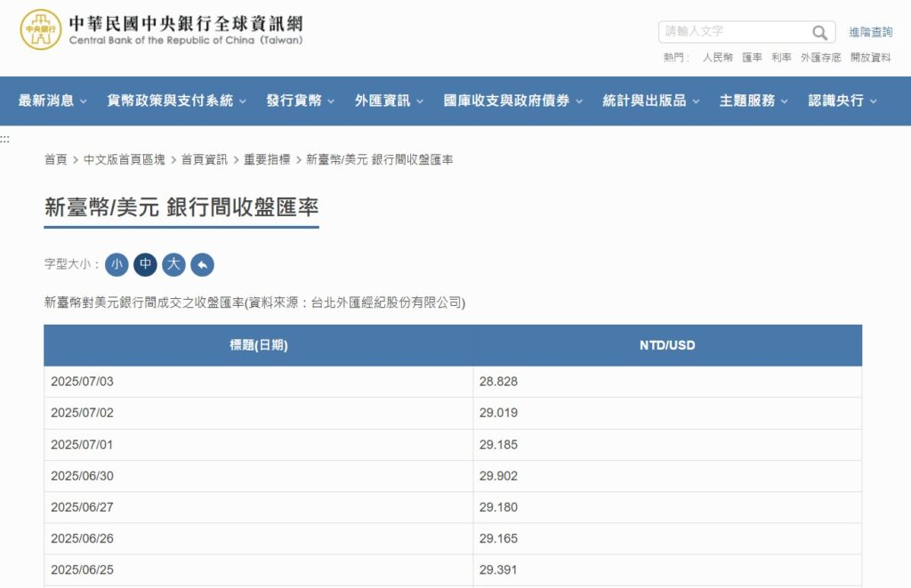The image size is (911, 588).
Task: Open 重要指標 breadcrumb link
Action: [267, 160]
